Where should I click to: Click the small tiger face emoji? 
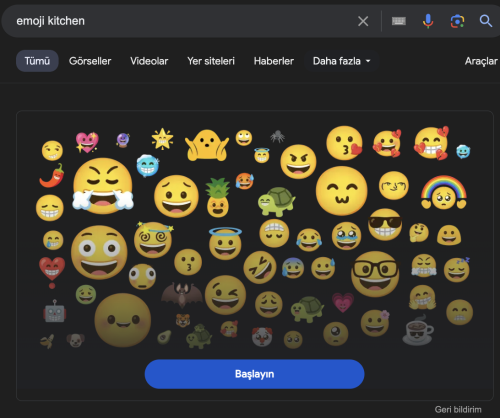(183, 320)
